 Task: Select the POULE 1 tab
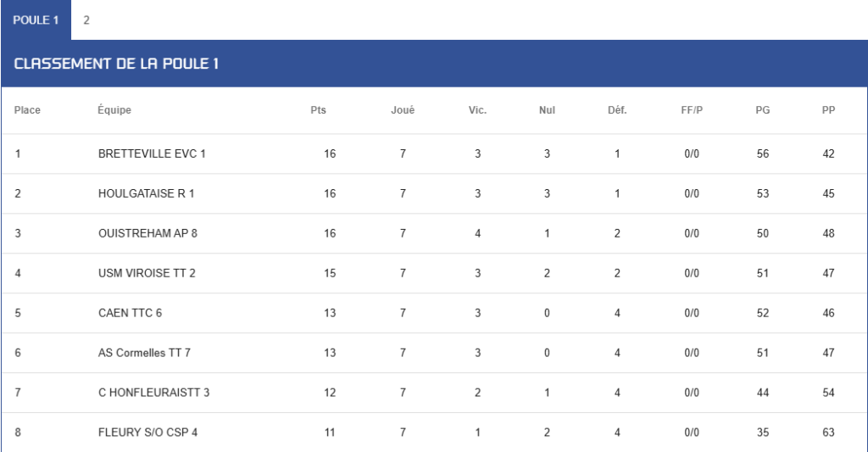click(x=36, y=20)
